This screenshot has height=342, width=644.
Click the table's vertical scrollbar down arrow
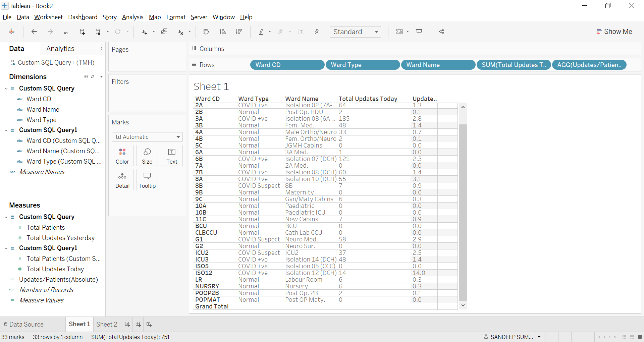click(463, 305)
